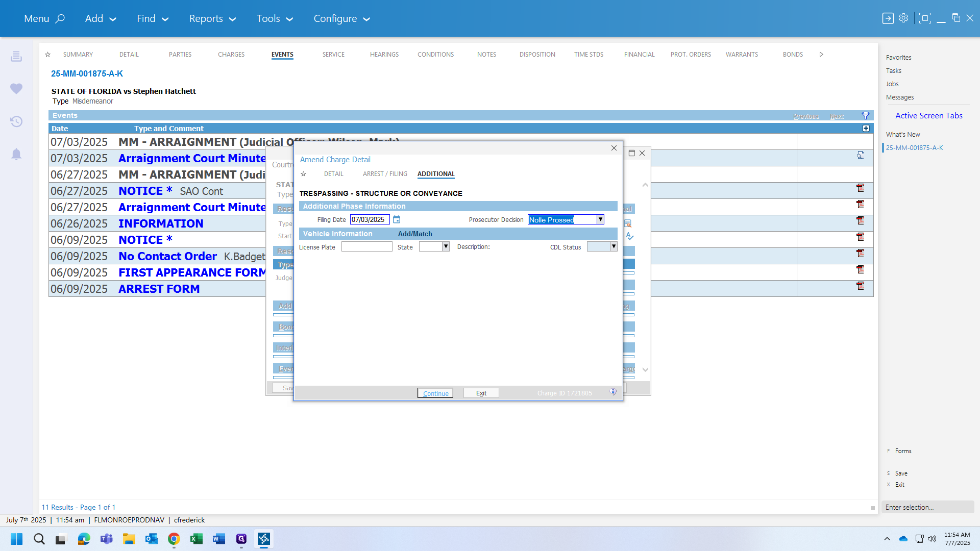Open the notifications bell sidebar icon
The height and width of the screenshot is (551, 980).
pos(16,154)
